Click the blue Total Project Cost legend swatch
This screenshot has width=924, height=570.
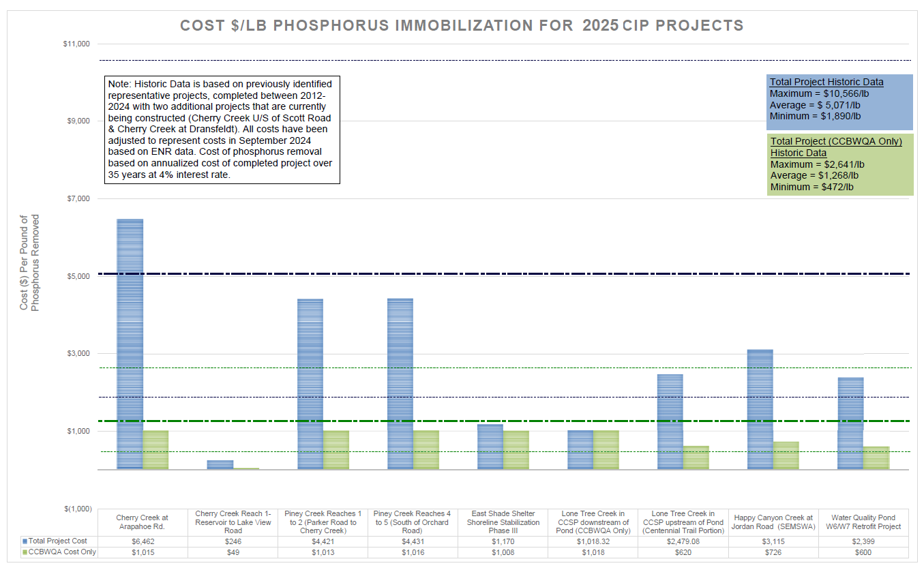click(25, 541)
